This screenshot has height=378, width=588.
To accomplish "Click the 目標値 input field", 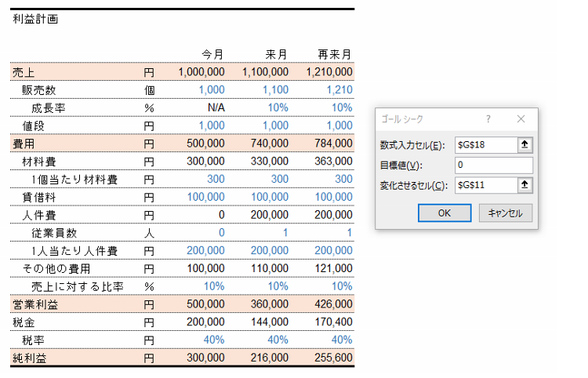I will [x=494, y=165].
